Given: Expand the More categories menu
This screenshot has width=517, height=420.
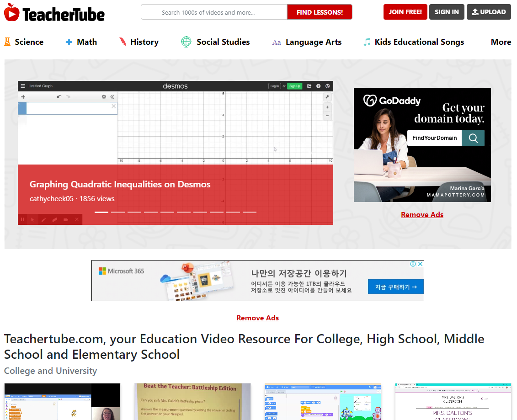Looking at the screenshot, I should click(501, 42).
